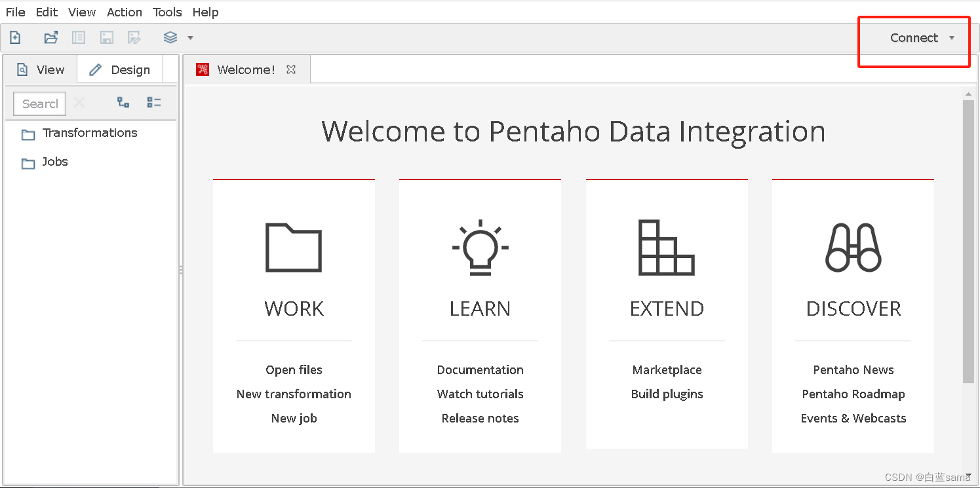
Task: Open the Edit menu
Action: pyautogui.click(x=47, y=12)
